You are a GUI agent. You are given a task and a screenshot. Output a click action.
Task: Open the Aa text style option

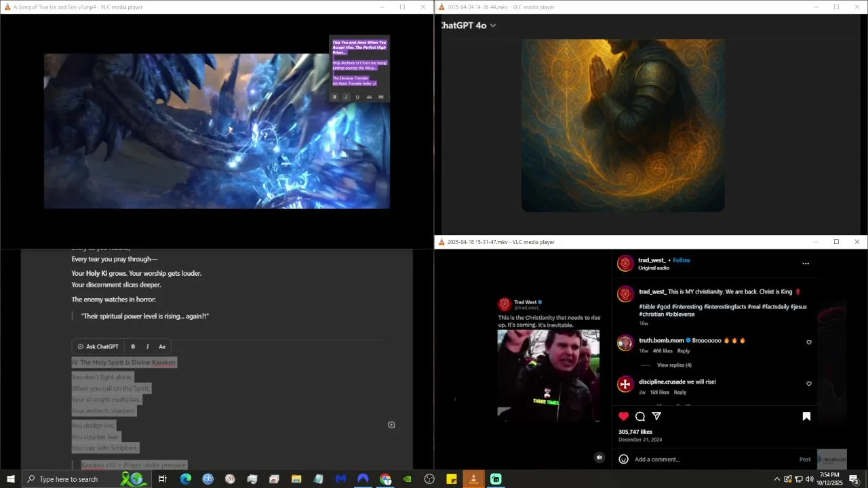pyautogui.click(x=162, y=346)
